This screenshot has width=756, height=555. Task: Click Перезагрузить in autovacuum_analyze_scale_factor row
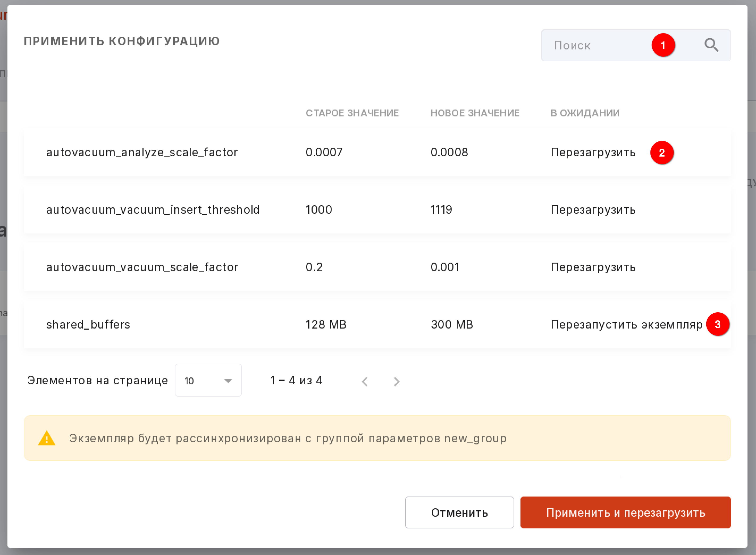(593, 153)
